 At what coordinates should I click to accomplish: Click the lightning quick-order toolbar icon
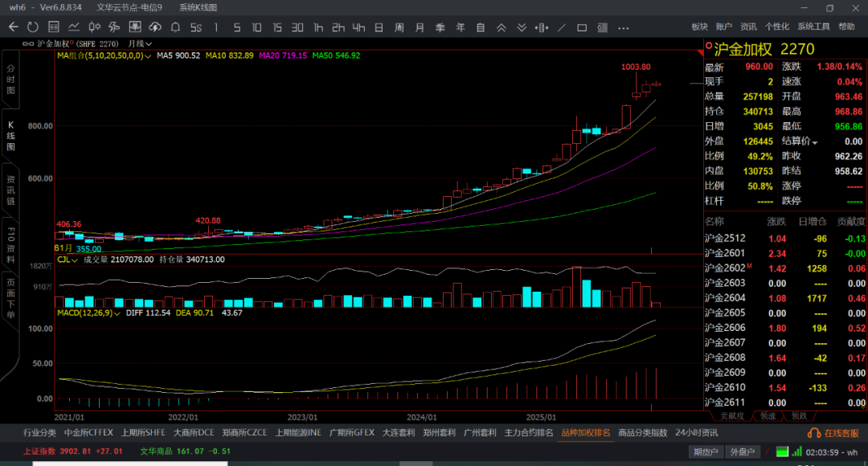tap(114, 27)
